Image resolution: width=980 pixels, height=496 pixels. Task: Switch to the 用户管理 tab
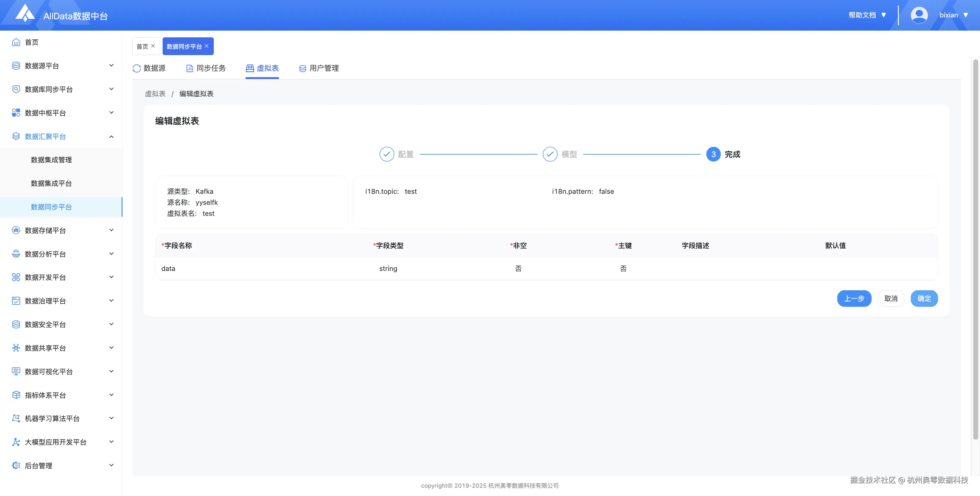pyautogui.click(x=319, y=69)
